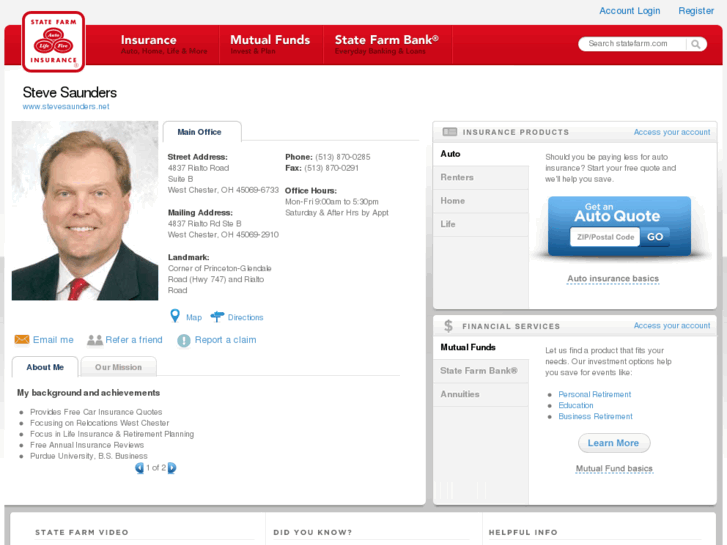Click the Report a claim exclamation icon

[x=184, y=340]
